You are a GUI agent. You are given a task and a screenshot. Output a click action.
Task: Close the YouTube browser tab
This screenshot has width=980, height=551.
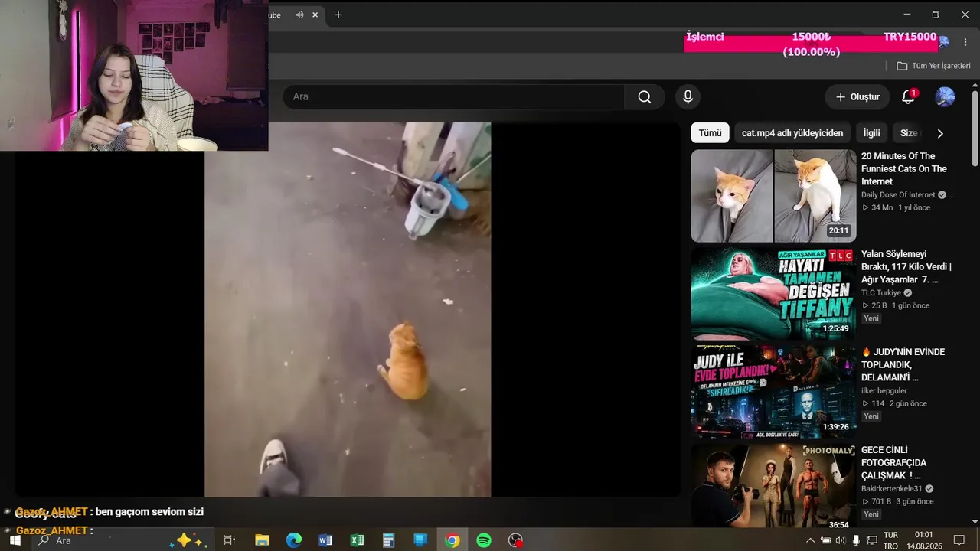click(x=315, y=15)
